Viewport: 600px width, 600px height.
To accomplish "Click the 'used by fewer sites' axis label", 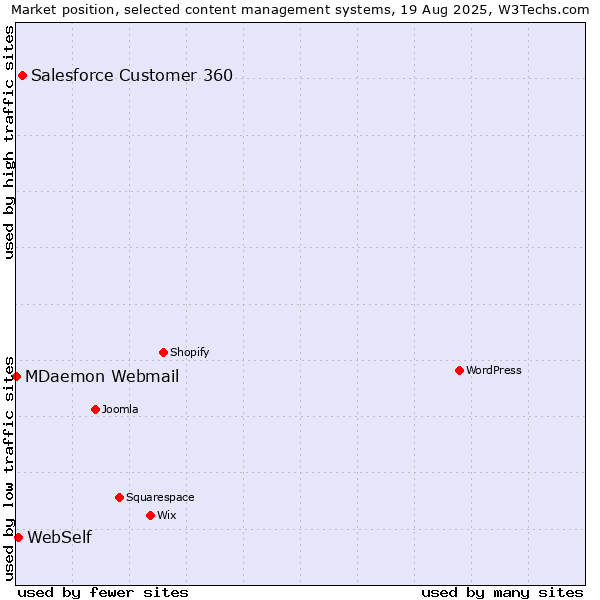I will tap(103, 593).
